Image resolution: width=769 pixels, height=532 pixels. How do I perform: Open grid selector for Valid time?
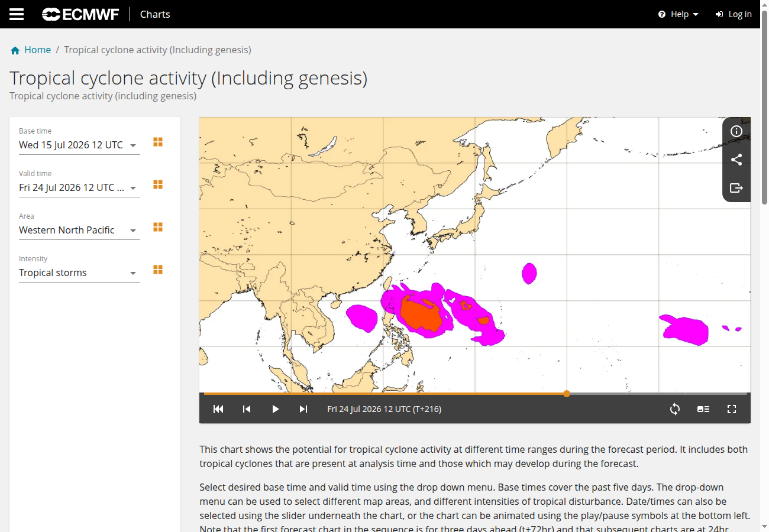pos(158,184)
